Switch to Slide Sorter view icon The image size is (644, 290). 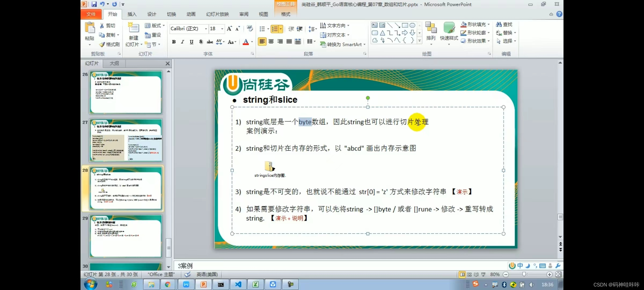point(469,274)
